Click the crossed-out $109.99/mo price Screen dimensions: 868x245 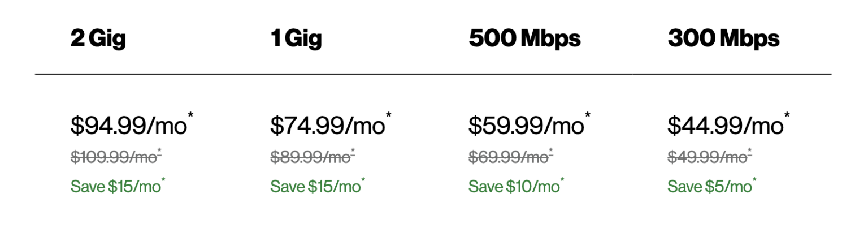tap(113, 158)
